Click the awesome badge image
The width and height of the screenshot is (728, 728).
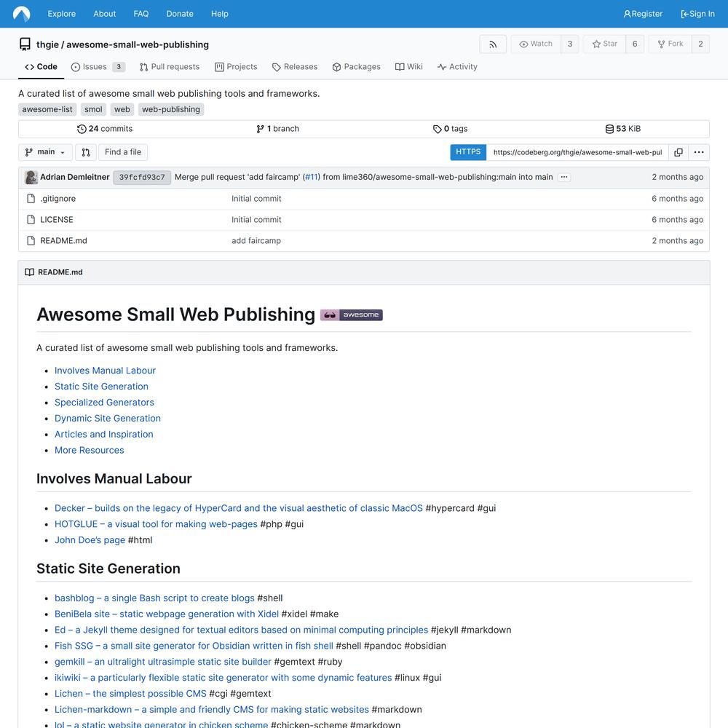(x=352, y=315)
